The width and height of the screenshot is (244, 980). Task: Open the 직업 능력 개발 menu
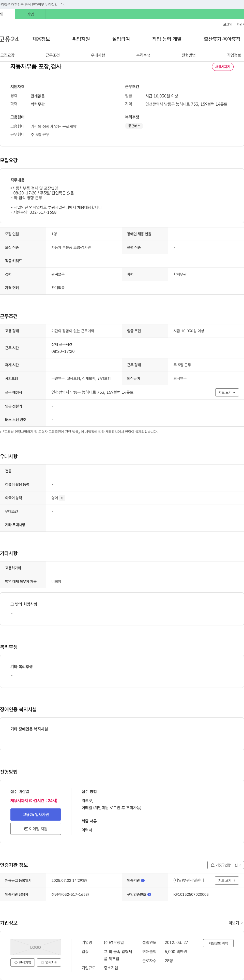click(x=167, y=39)
